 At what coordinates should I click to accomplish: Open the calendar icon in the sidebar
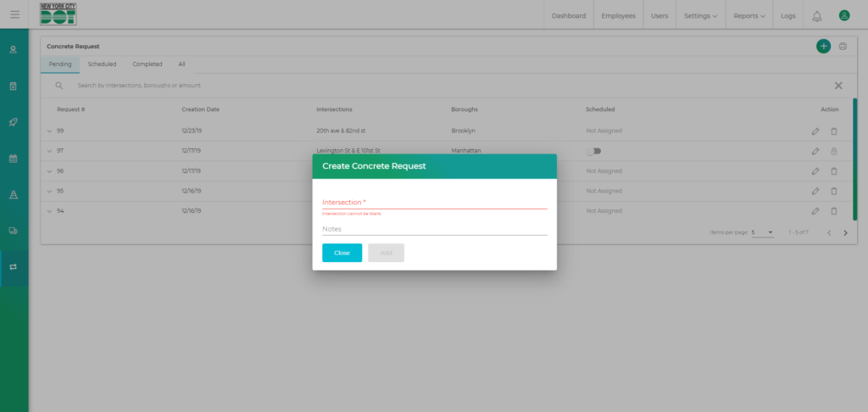tap(14, 158)
